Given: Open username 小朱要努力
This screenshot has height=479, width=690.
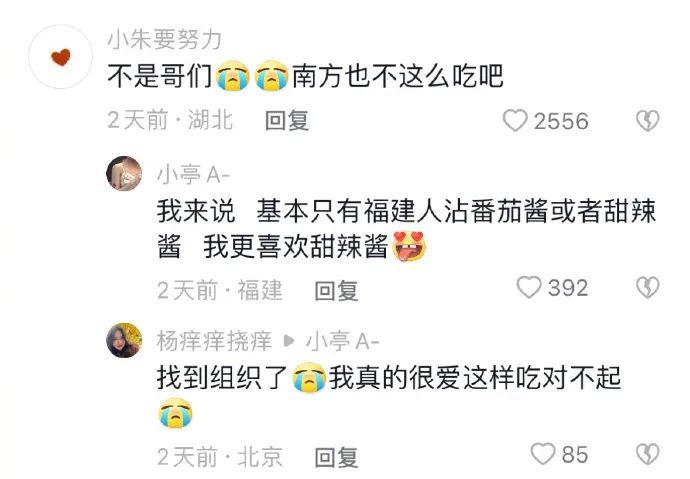Looking at the screenshot, I should [x=164, y=40].
